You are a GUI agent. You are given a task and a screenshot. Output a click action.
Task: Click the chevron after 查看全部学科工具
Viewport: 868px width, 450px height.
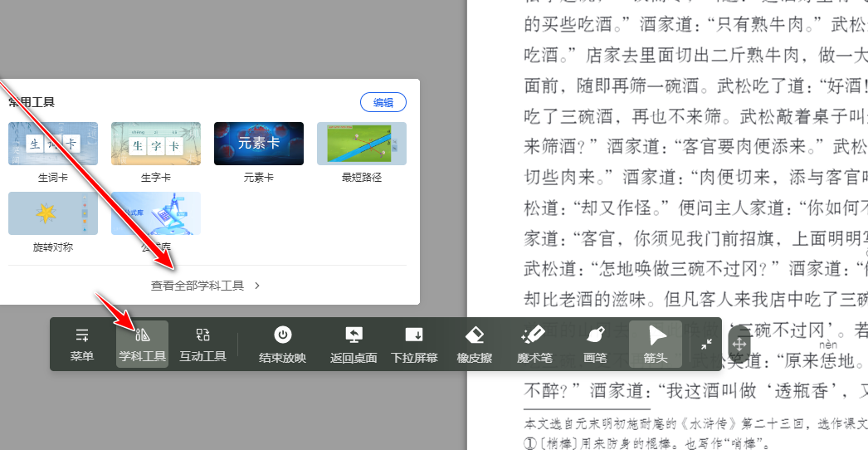(257, 286)
